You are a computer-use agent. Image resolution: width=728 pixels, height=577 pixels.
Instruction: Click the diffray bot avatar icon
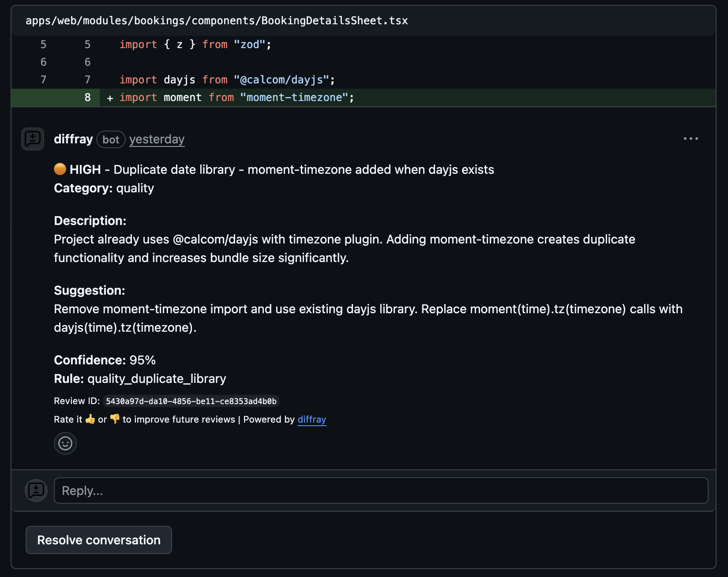[x=32, y=139]
